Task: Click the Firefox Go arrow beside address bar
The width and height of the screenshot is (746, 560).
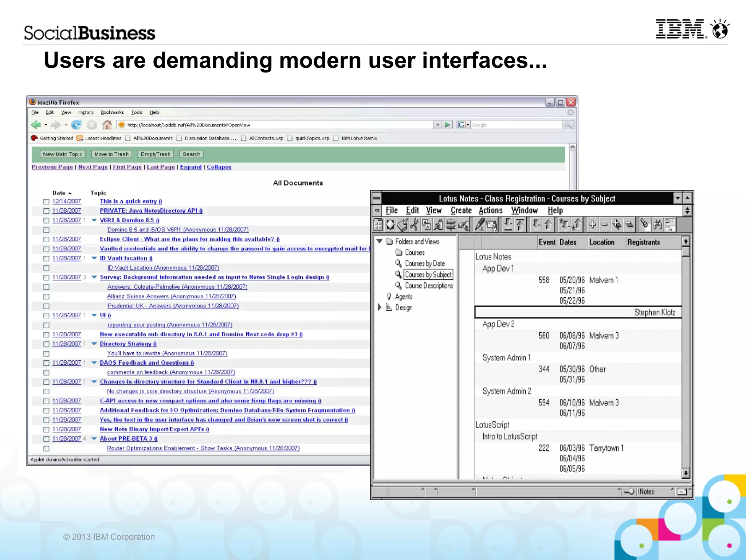Action: (448, 125)
